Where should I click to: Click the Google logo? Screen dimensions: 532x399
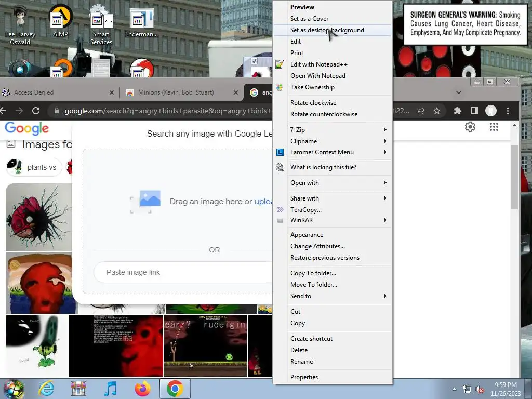pyautogui.click(x=27, y=129)
